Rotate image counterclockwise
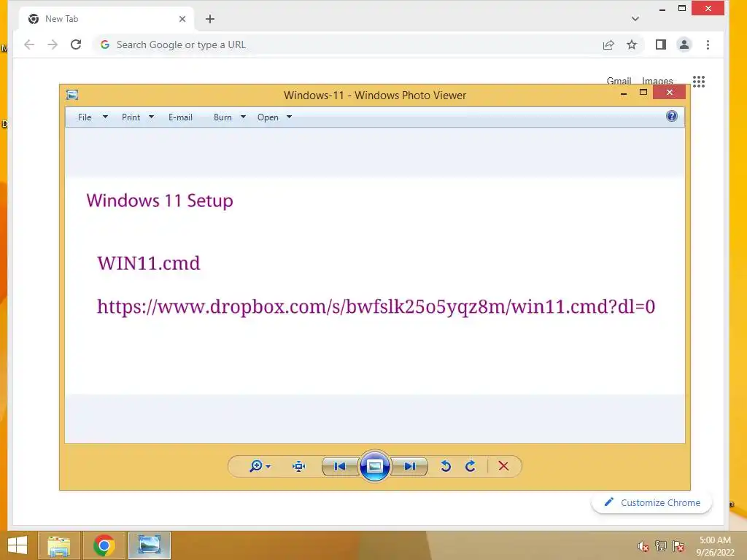 [x=446, y=466]
